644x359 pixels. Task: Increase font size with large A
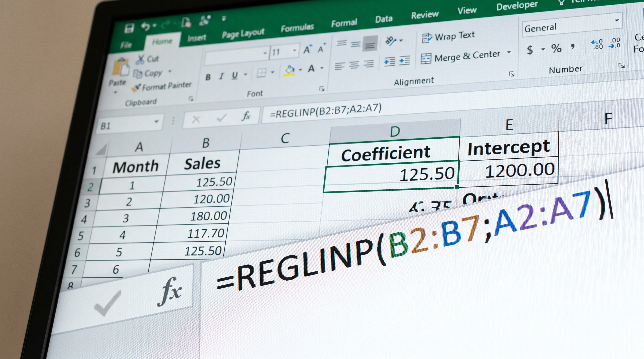307,49
